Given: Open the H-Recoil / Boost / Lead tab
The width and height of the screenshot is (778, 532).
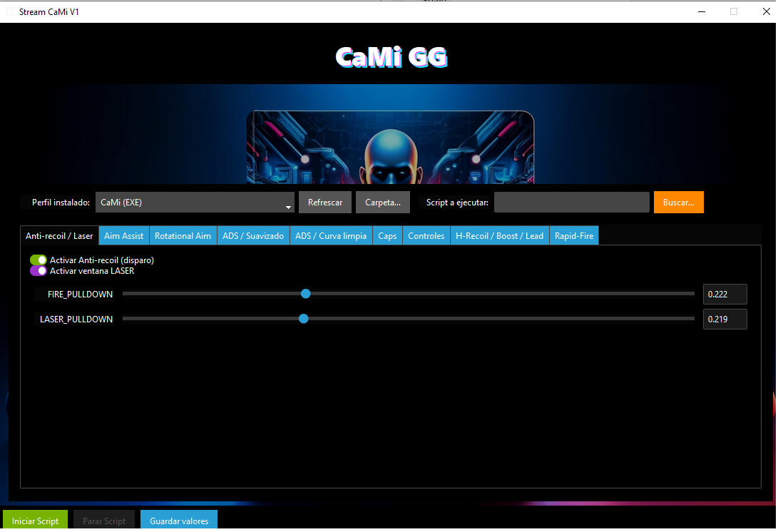Looking at the screenshot, I should (499, 235).
